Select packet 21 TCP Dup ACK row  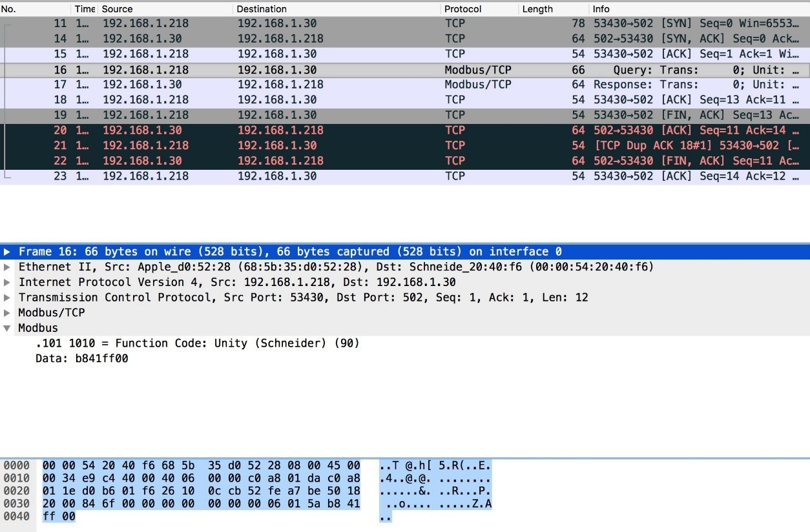tap(405, 145)
